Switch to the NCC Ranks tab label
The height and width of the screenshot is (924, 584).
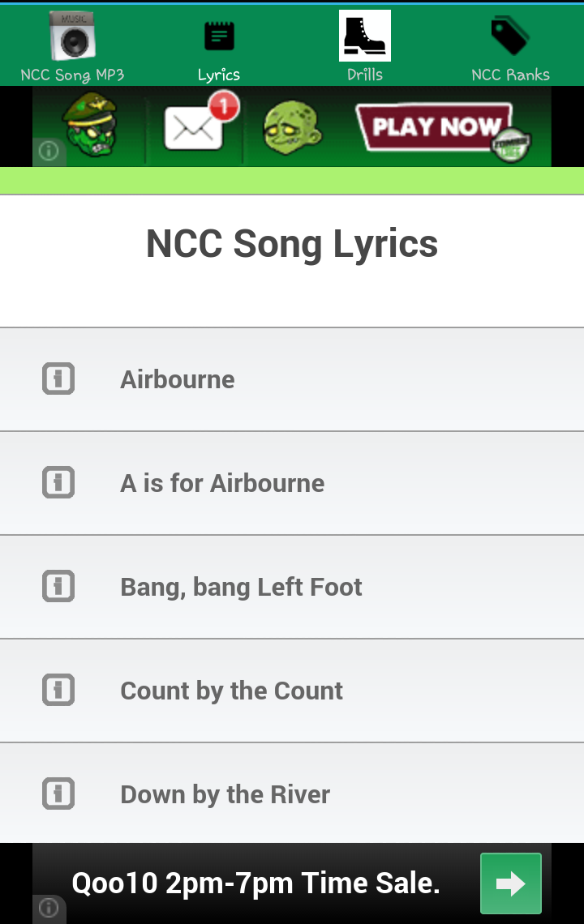pyautogui.click(x=510, y=75)
